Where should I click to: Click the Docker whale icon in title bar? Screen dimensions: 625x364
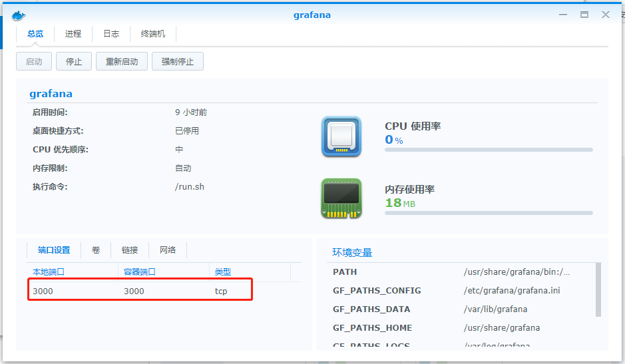coord(19,15)
